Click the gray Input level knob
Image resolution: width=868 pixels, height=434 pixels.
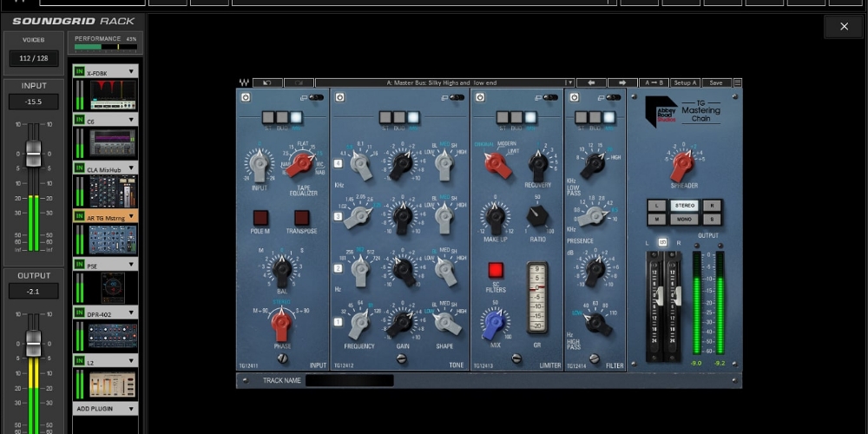click(259, 166)
